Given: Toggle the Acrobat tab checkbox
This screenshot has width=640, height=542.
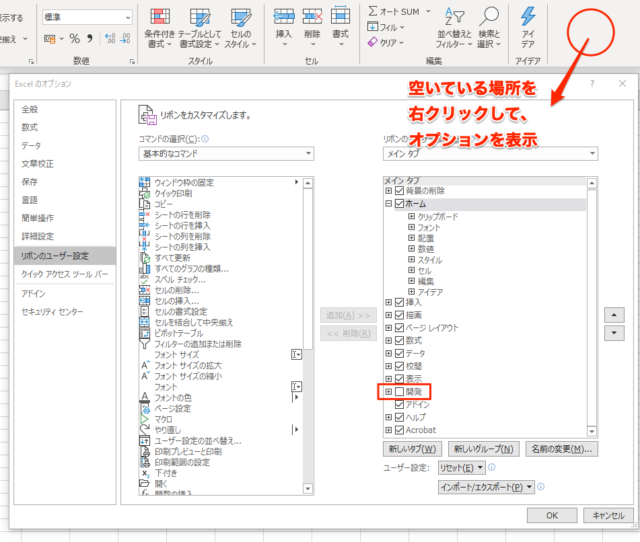Looking at the screenshot, I should (400, 429).
